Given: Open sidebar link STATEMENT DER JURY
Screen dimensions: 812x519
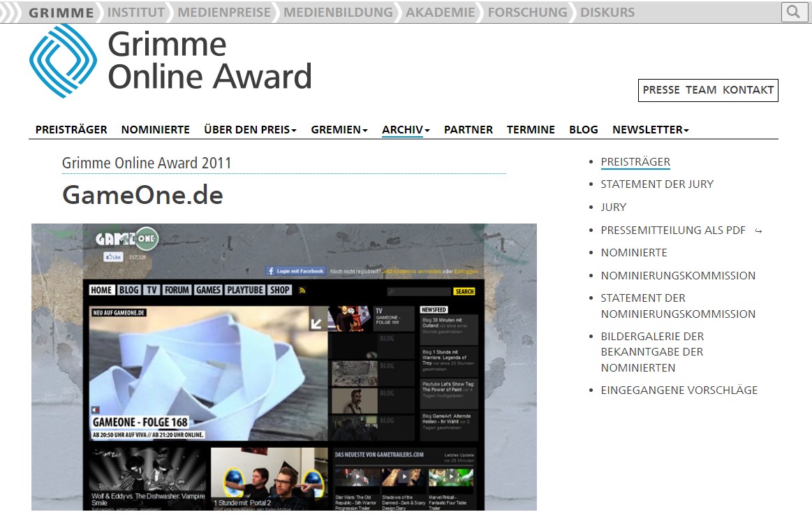Looking at the screenshot, I should 657,184.
